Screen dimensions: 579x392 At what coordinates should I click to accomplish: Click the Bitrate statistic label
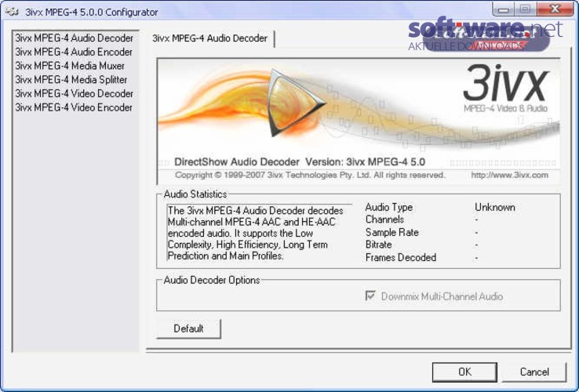pyautogui.click(x=378, y=245)
